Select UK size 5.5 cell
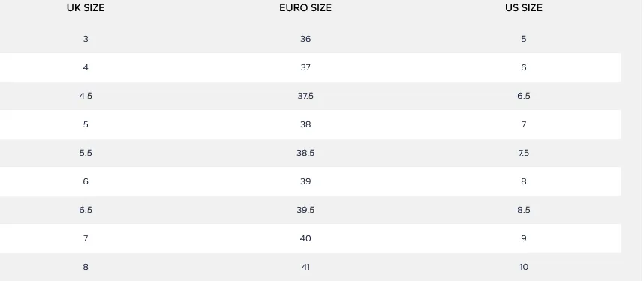 (x=86, y=153)
